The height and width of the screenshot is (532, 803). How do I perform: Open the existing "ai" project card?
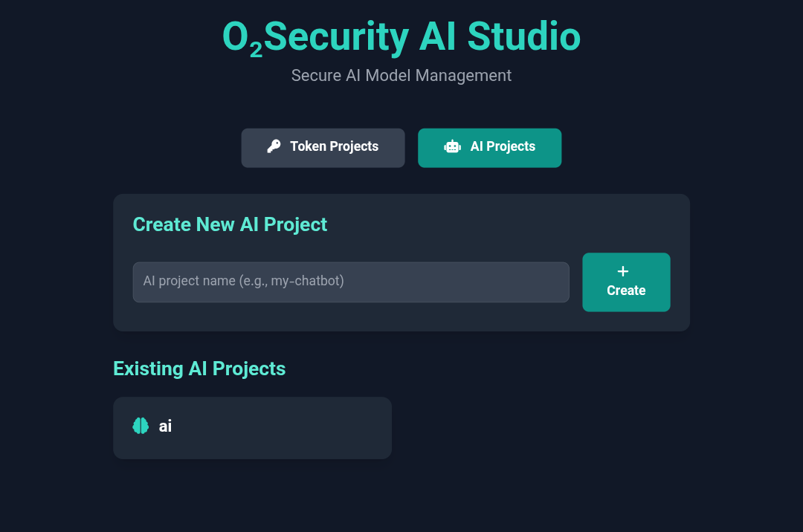252,428
